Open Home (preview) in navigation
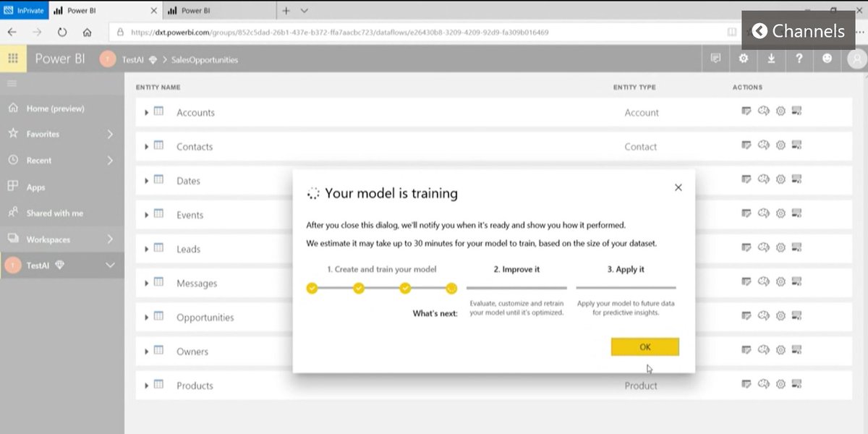Viewport: 868px width, 434px height. tap(56, 109)
